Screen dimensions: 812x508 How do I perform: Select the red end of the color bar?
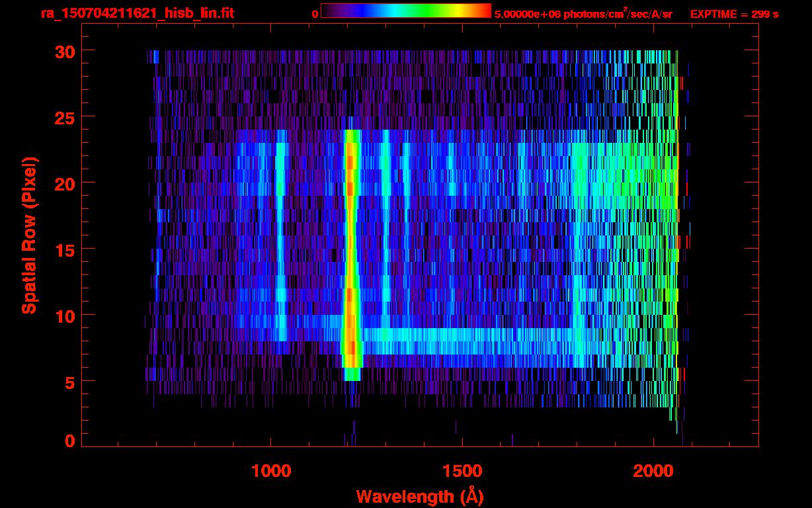point(483,11)
